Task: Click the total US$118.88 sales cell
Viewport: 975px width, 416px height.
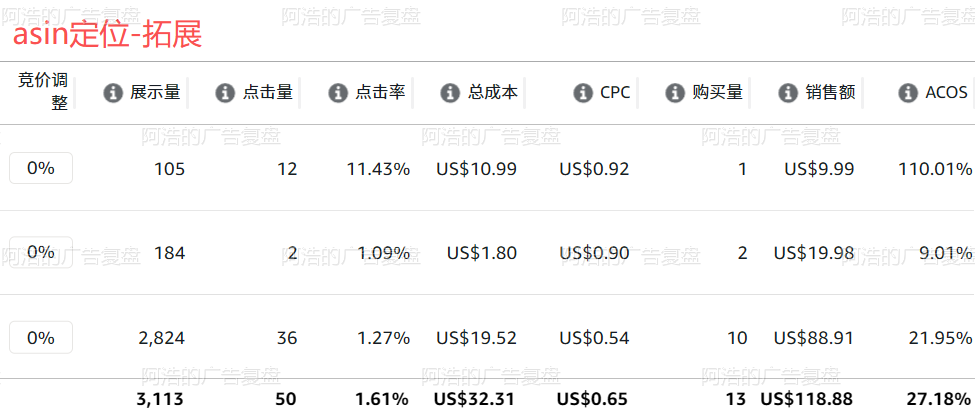Action: pyautogui.click(x=806, y=399)
